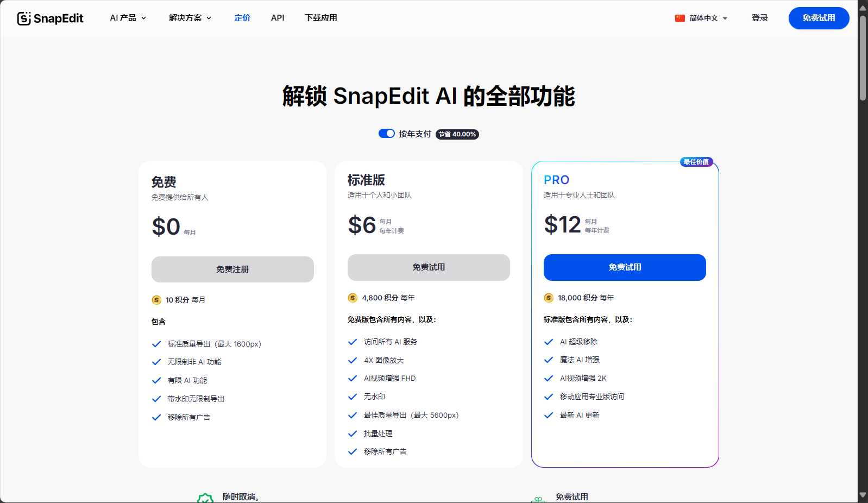868x503 pixels.
Task: Expand the AI 产品 dropdown menu
Action: (128, 18)
